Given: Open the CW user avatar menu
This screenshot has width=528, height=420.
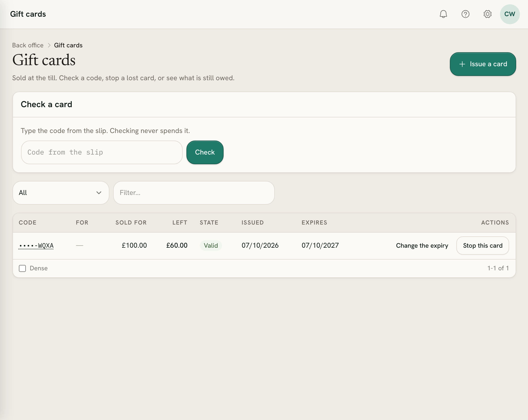Looking at the screenshot, I should point(510,14).
